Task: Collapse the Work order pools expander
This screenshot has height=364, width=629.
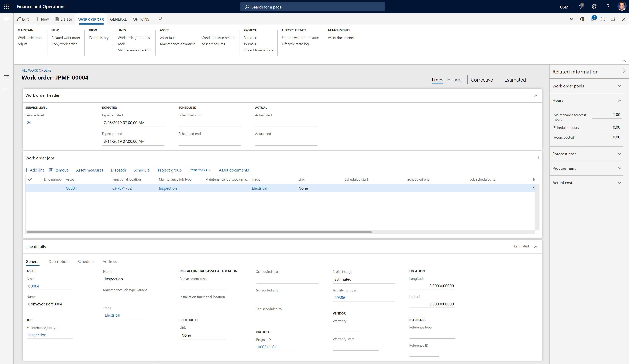Action: coord(621,86)
